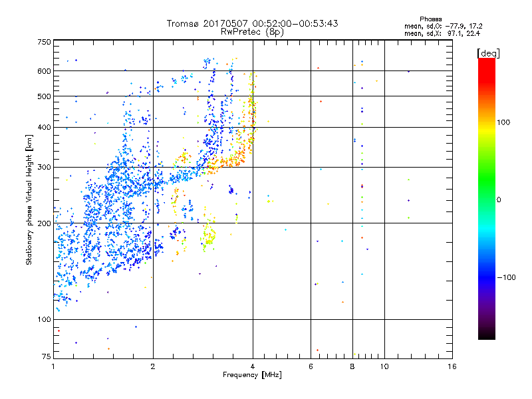Click the x-axis tick label '8'
The width and height of the screenshot is (532, 399).
(352, 366)
